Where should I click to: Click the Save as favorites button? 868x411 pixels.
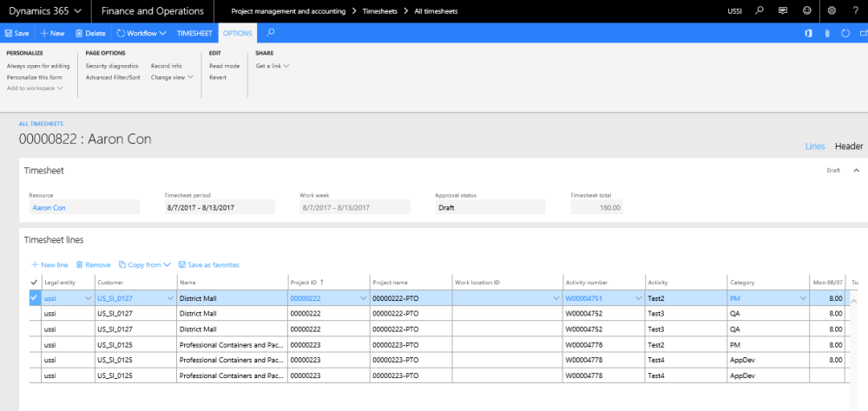click(x=209, y=264)
